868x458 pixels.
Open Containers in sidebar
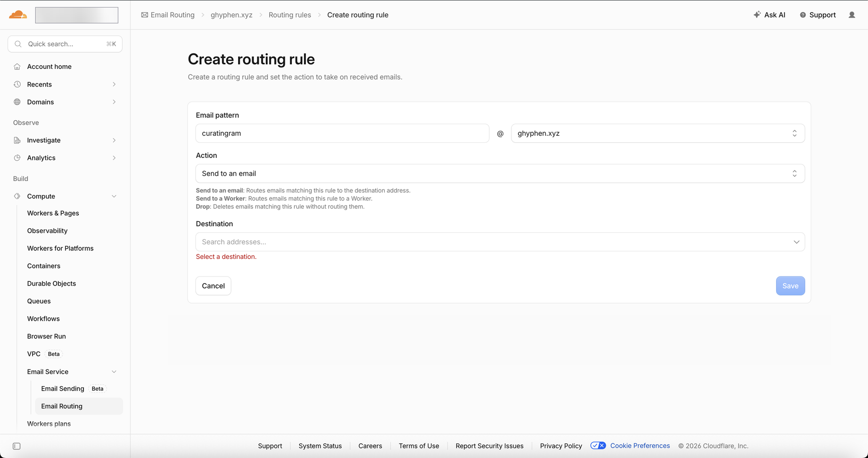coord(44,266)
